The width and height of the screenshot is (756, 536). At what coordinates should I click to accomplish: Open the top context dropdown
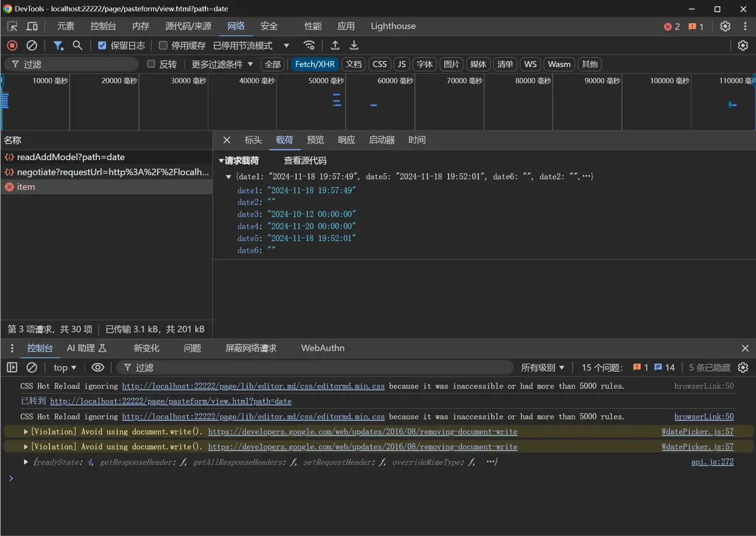65,368
